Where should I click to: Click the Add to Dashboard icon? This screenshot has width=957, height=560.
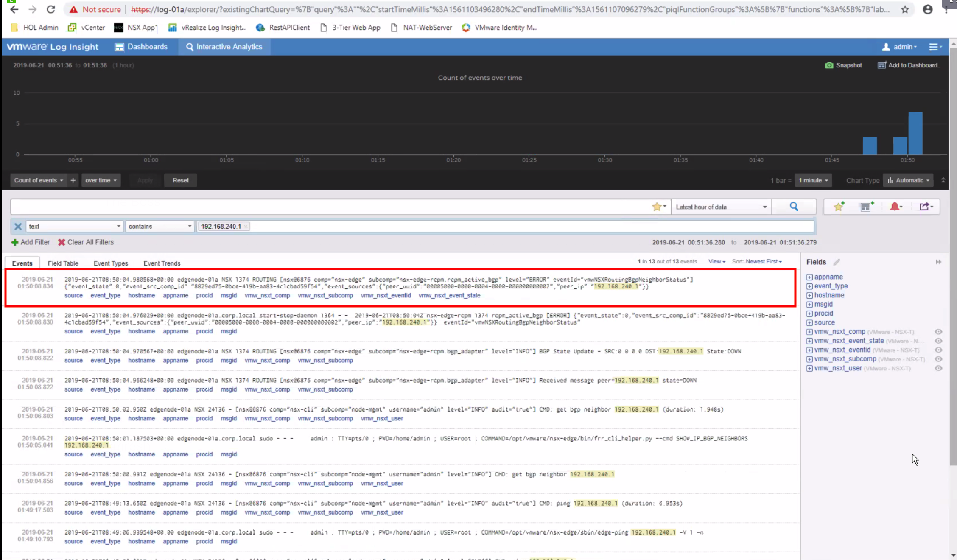tap(882, 65)
